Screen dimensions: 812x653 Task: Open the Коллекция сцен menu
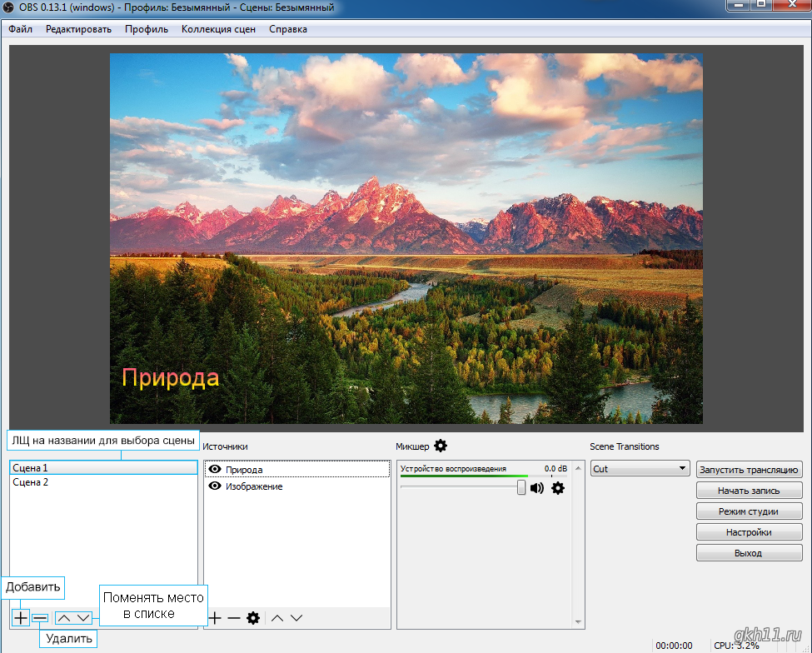tap(218, 29)
